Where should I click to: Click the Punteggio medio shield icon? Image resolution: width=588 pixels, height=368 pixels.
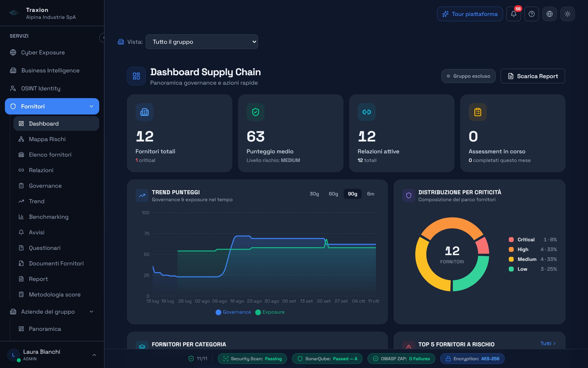(256, 112)
